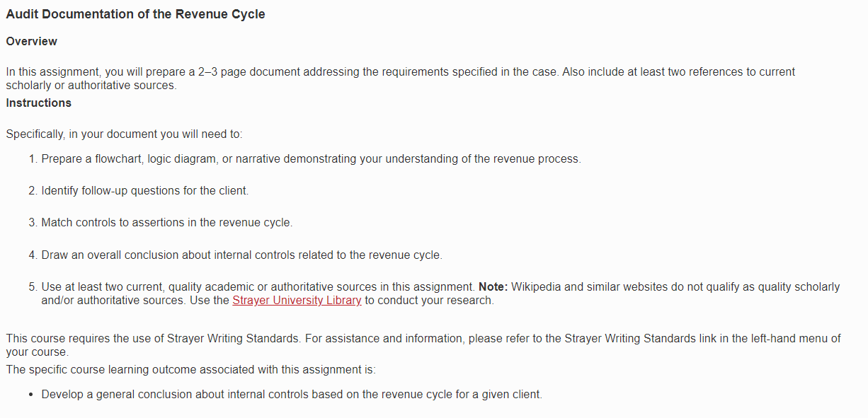Screen dimensions: 868x418
Task: Click 'scholarly or authoritative sources' in overview
Action: 91,86
